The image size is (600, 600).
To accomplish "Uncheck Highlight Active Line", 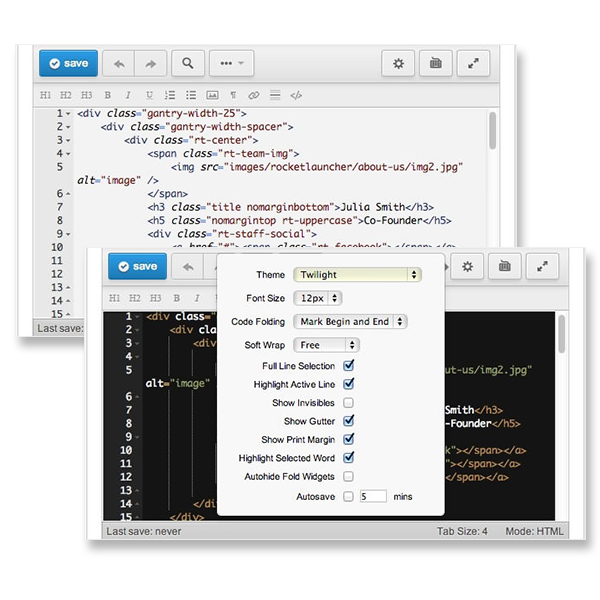I will click(x=348, y=384).
